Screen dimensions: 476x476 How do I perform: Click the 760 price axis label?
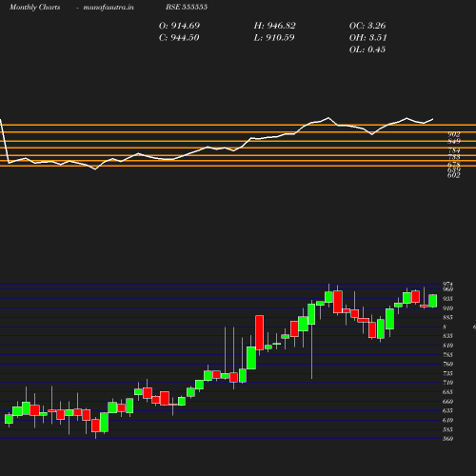point(447,364)
